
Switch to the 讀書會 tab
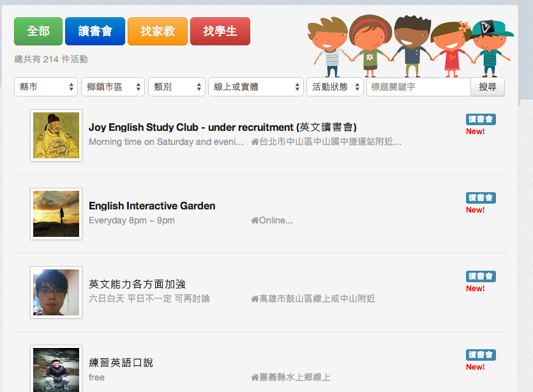point(95,31)
